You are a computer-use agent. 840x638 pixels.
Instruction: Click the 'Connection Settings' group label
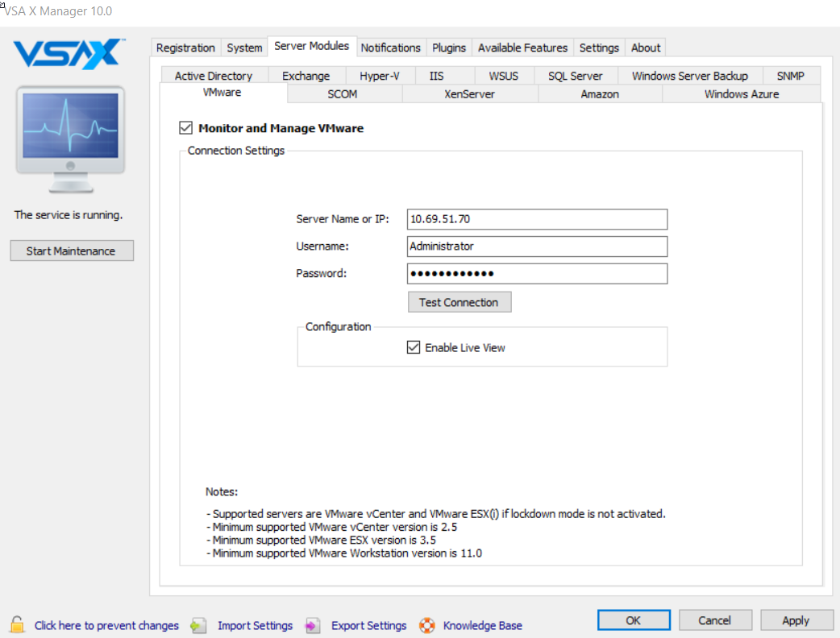(x=236, y=151)
